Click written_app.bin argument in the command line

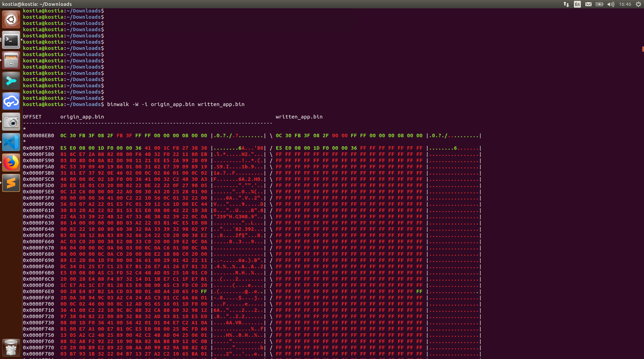point(221,104)
